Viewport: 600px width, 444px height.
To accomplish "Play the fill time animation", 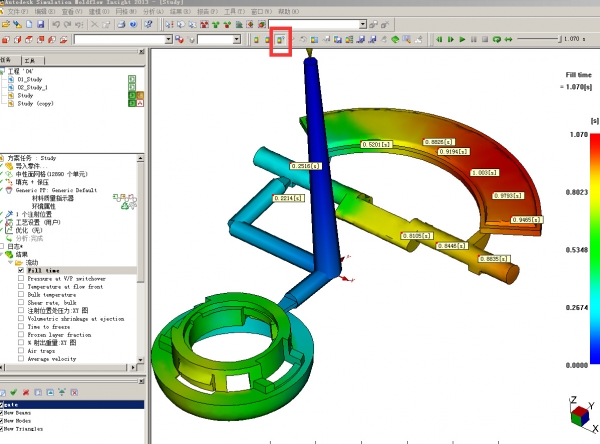I will [x=462, y=39].
